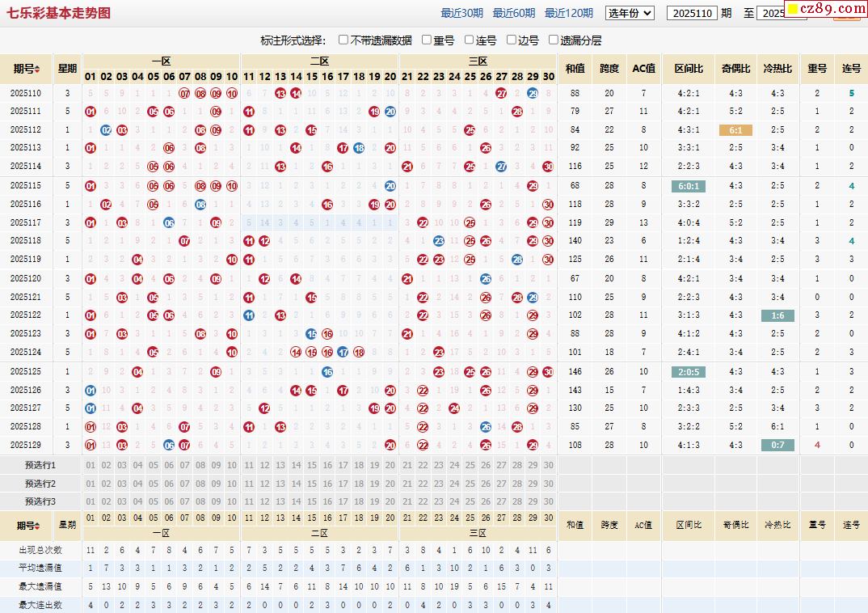
Task: Click blue ball 29 in row 2025110
Action: pos(533,94)
